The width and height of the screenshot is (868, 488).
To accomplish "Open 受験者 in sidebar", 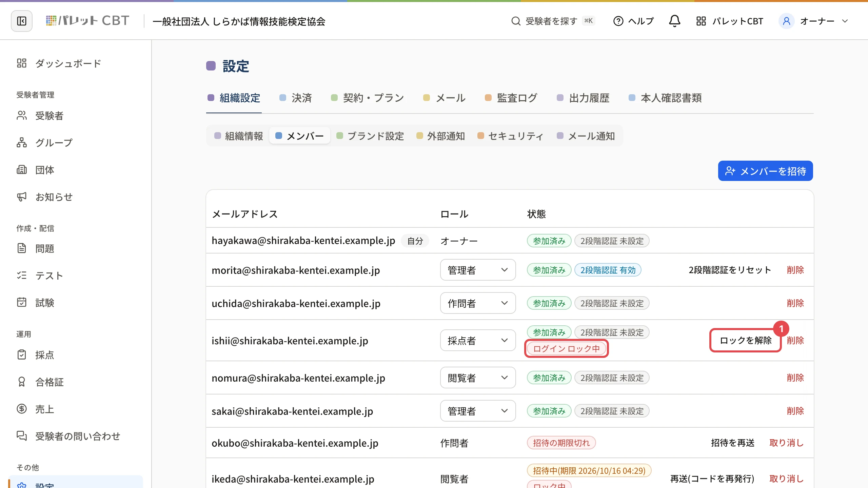I will tap(40, 116).
